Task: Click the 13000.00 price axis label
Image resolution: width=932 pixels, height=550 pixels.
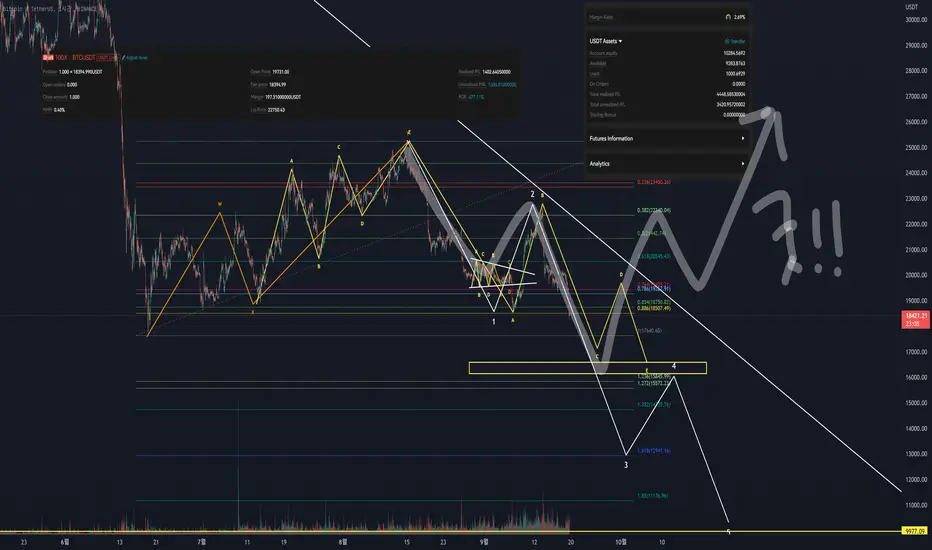Action: pyautogui.click(x=916, y=454)
